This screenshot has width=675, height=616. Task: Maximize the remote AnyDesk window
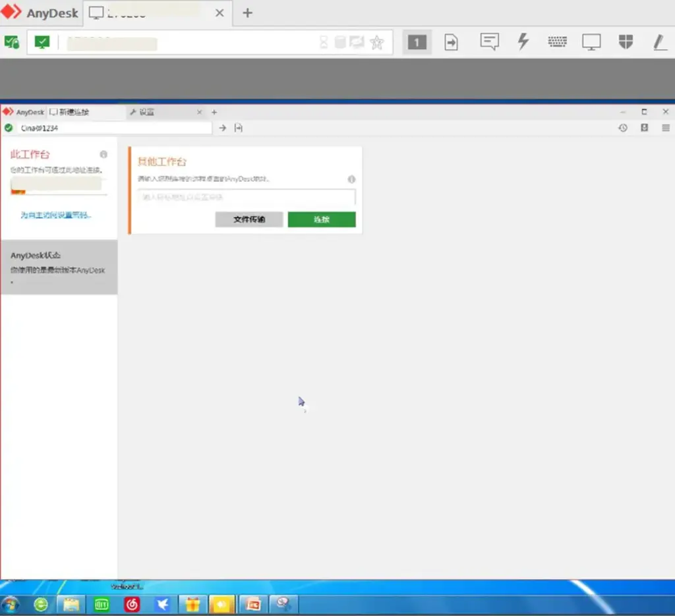click(x=644, y=112)
